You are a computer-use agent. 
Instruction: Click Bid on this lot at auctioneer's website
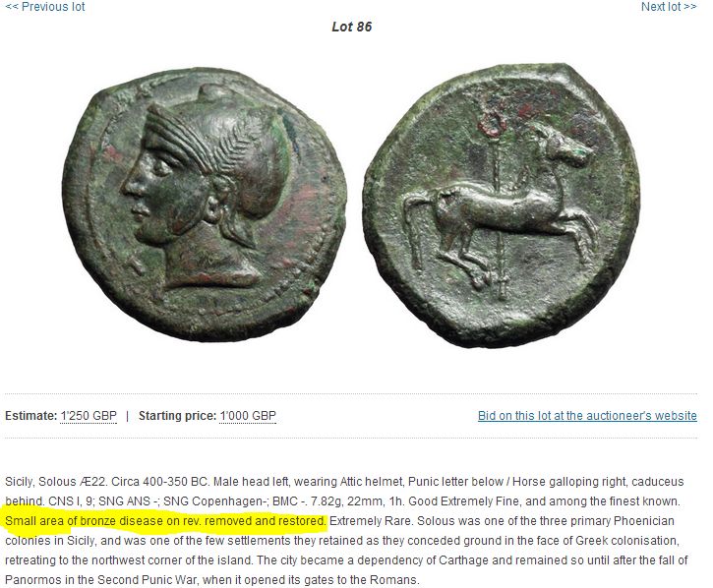587,416
